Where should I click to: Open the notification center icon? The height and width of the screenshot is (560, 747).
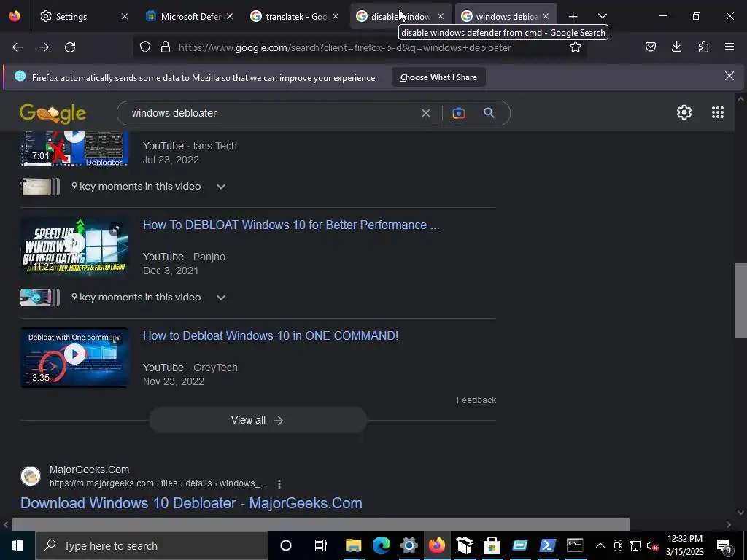pyautogui.click(x=724, y=545)
